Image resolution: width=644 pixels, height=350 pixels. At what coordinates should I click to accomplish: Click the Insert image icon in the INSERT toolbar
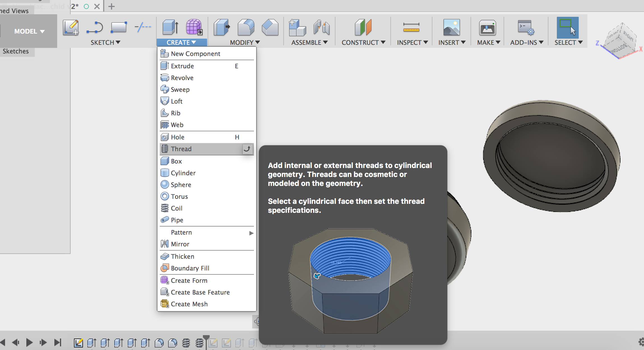tap(451, 27)
